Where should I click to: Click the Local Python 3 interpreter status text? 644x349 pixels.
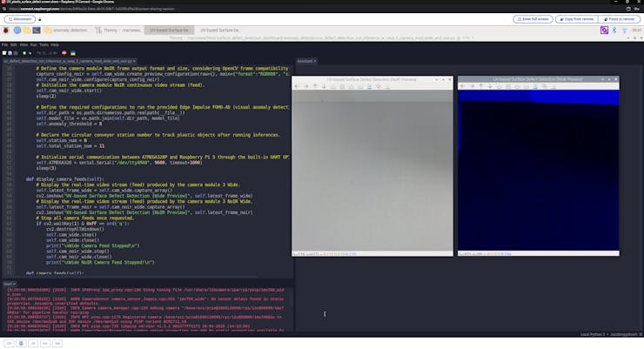point(610,334)
